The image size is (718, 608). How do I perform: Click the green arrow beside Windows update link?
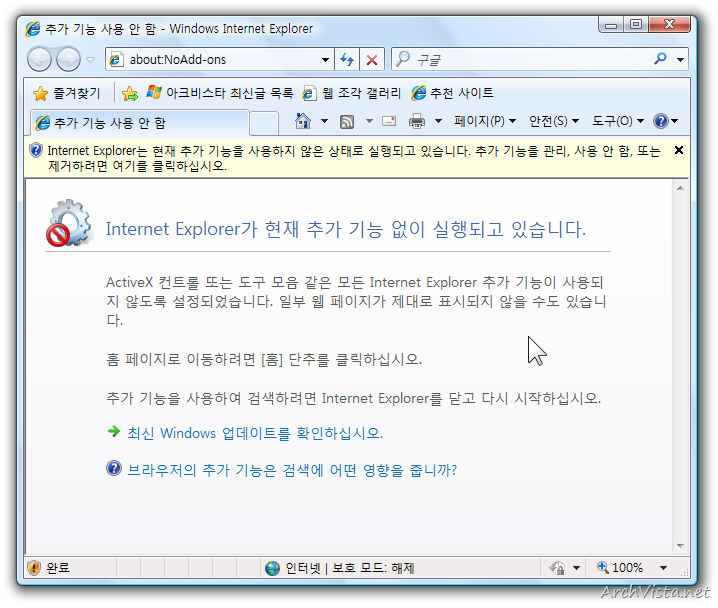click(114, 431)
